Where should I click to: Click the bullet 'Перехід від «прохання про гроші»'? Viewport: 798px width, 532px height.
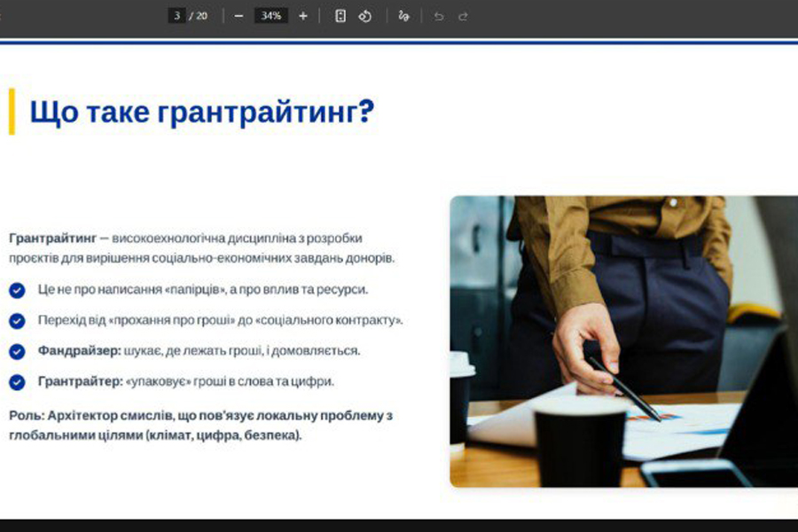221,320
